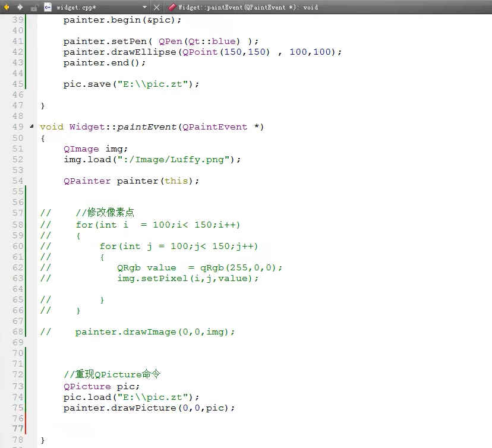Click line number 45 in the gutter

click(x=18, y=84)
